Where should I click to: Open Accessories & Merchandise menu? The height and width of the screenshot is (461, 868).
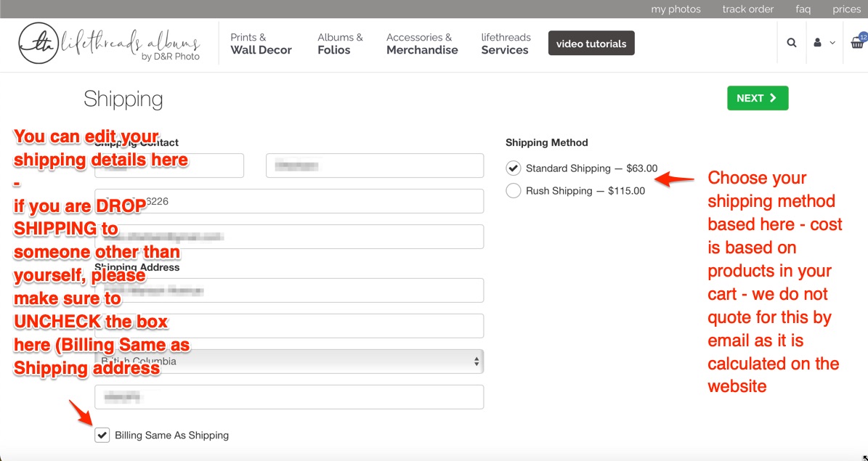point(422,44)
